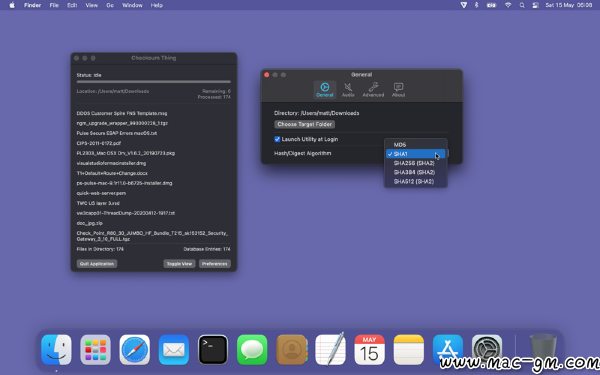Click the date and time in menu bar
The height and width of the screenshot is (375, 600).
(569, 5)
